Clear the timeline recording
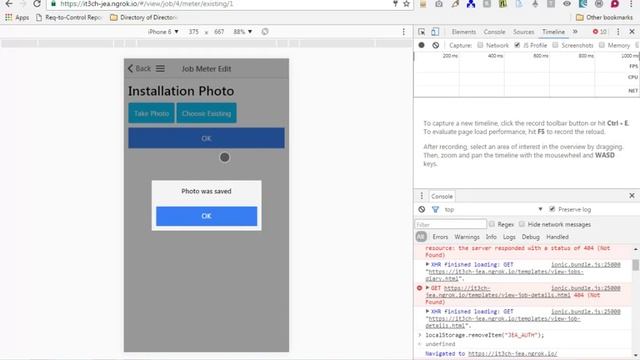 tap(436, 45)
